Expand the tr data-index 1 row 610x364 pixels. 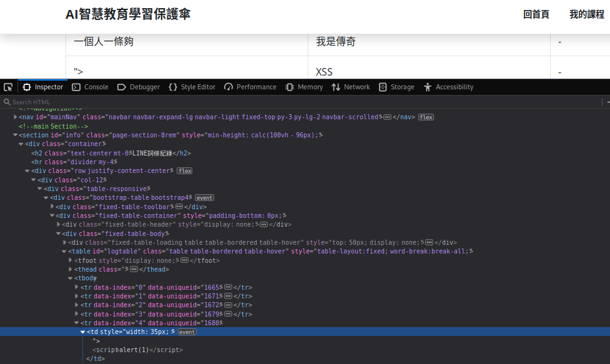click(77, 296)
